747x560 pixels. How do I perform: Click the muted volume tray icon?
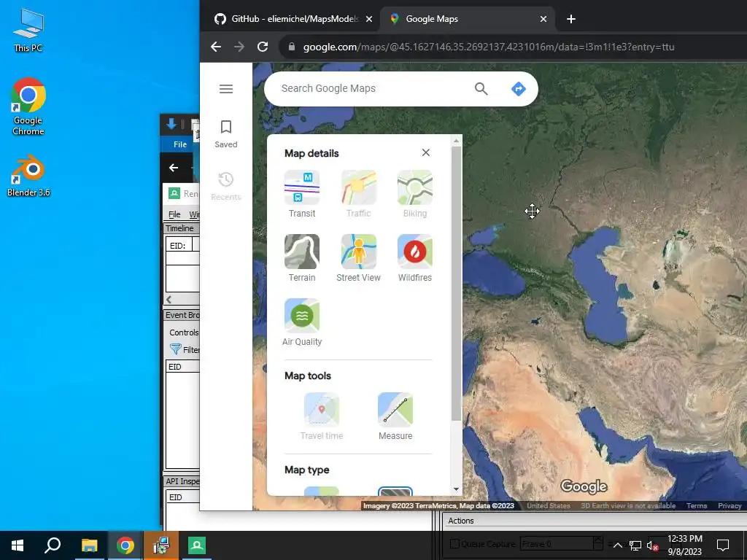(x=652, y=545)
